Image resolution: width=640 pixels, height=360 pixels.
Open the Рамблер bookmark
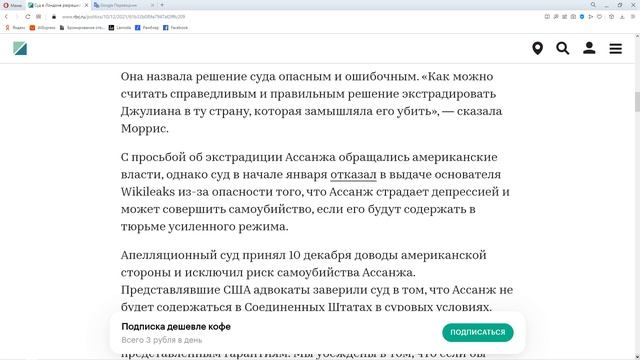(x=147, y=28)
